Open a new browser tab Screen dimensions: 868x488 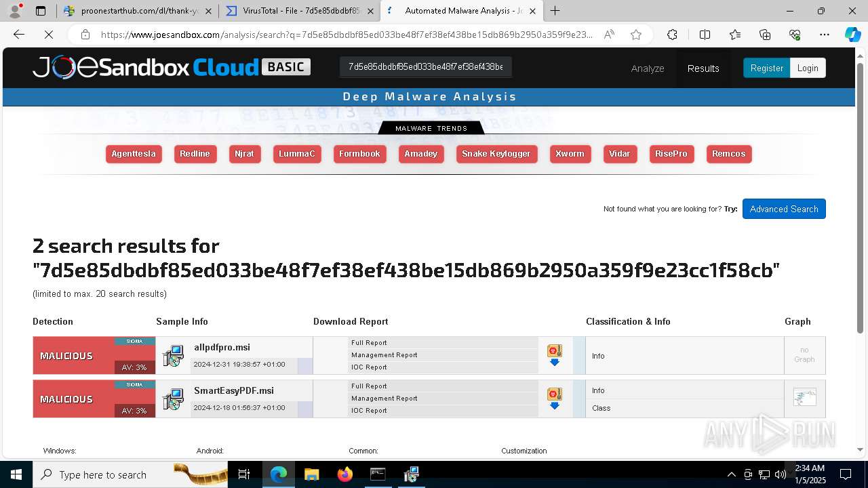[555, 11]
